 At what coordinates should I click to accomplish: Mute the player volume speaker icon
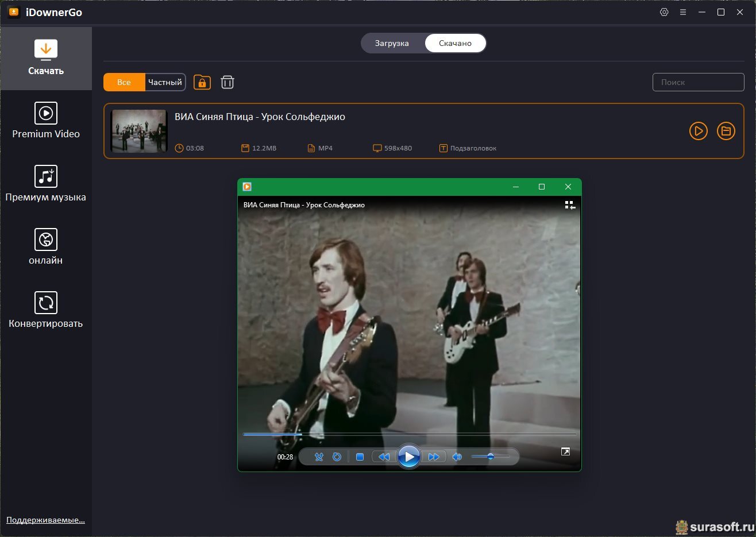click(x=457, y=457)
